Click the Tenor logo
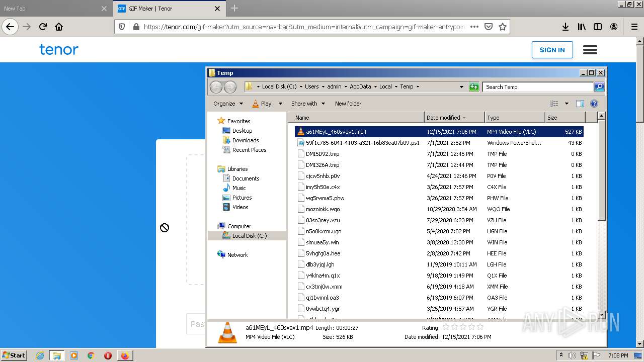The height and width of the screenshot is (362, 644). pos(59,49)
